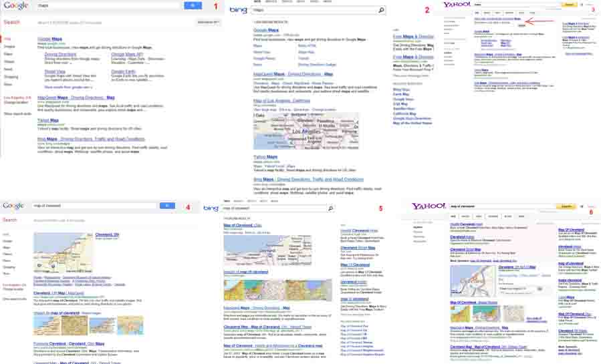Open Cleveland Street Map ad in Bing panel 5
The image size is (601, 364).
click(358, 248)
